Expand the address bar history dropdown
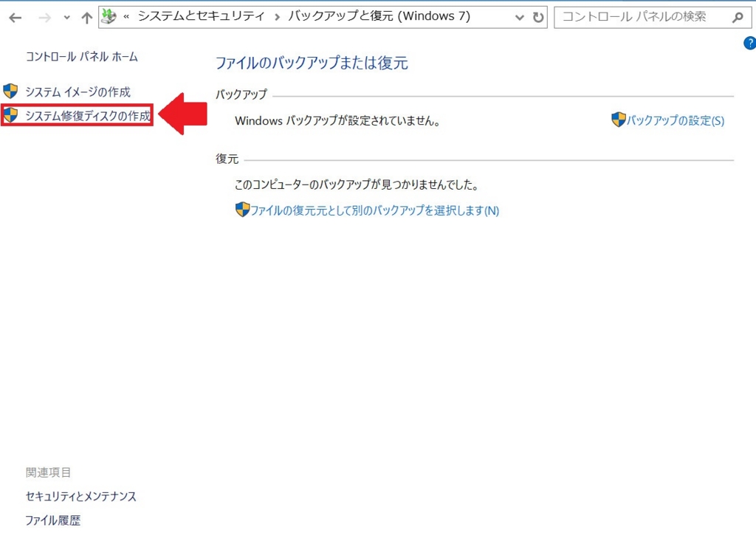 519,18
